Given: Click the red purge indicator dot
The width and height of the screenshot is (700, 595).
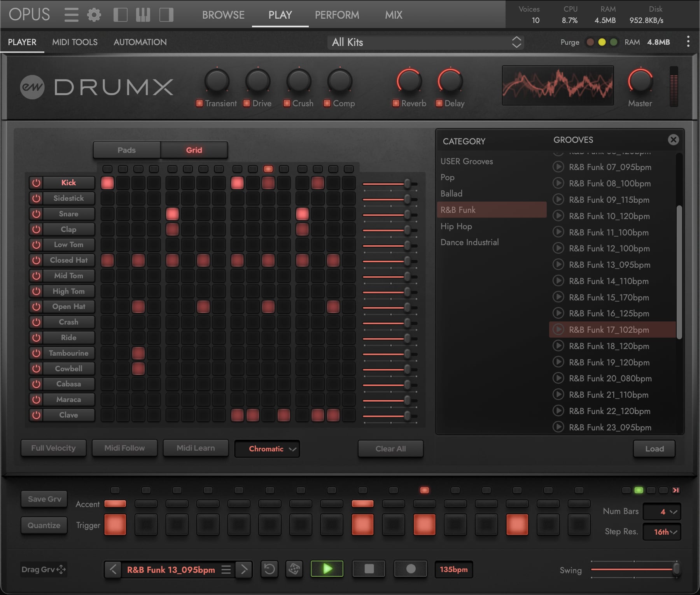Looking at the screenshot, I should (x=590, y=42).
